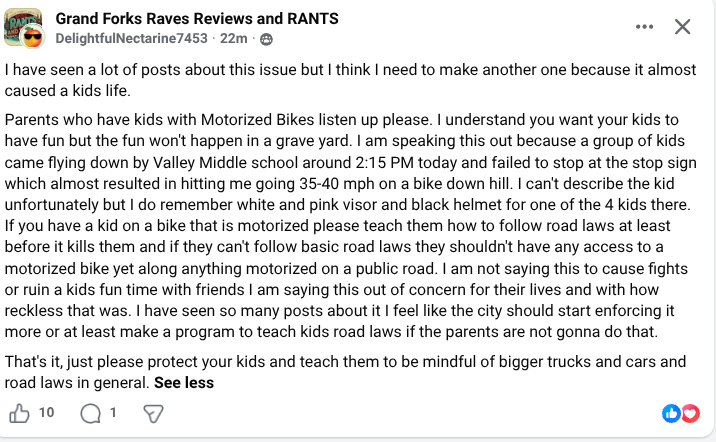Screen dimensions: 716x442
Task: Click the 1 comment count
Action: [113, 413]
